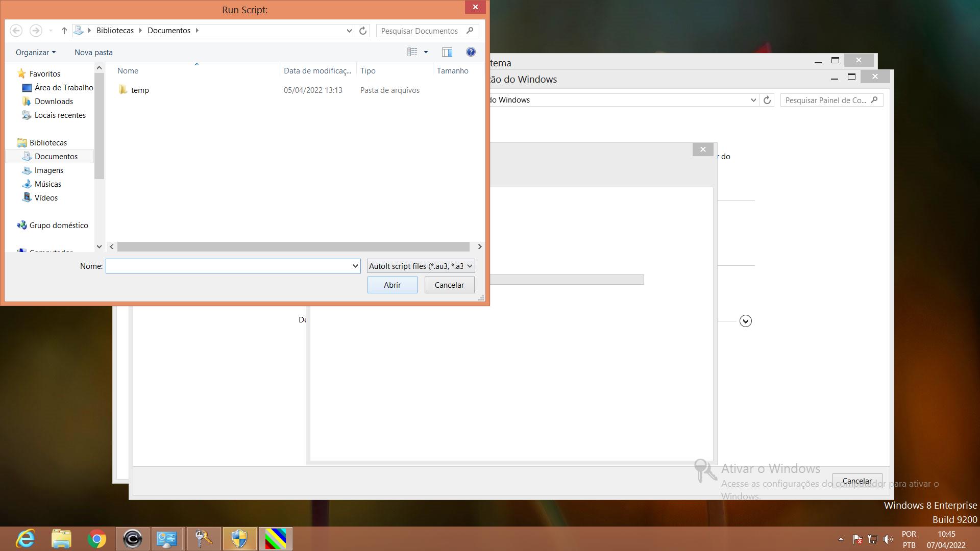Toggle the preview pane icon

tap(447, 52)
